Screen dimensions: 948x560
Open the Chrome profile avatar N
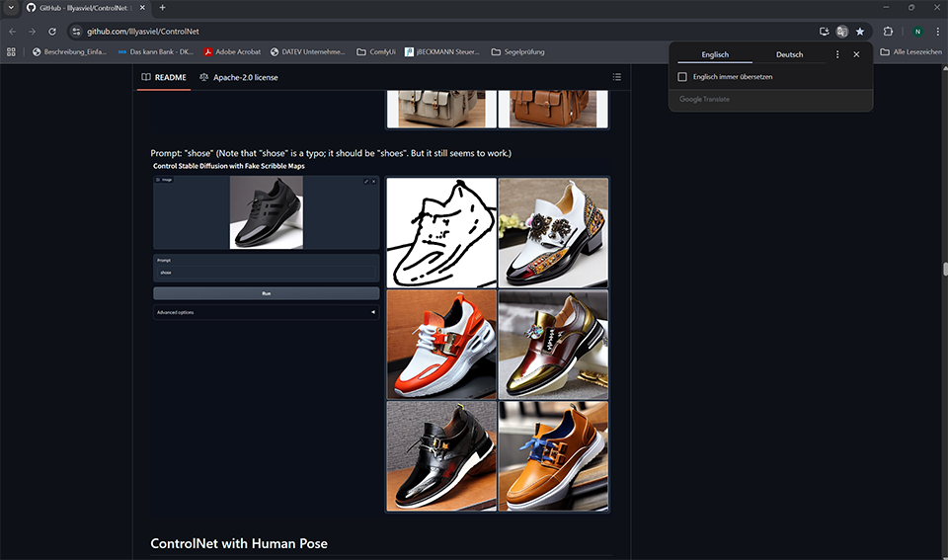click(917, 32)
